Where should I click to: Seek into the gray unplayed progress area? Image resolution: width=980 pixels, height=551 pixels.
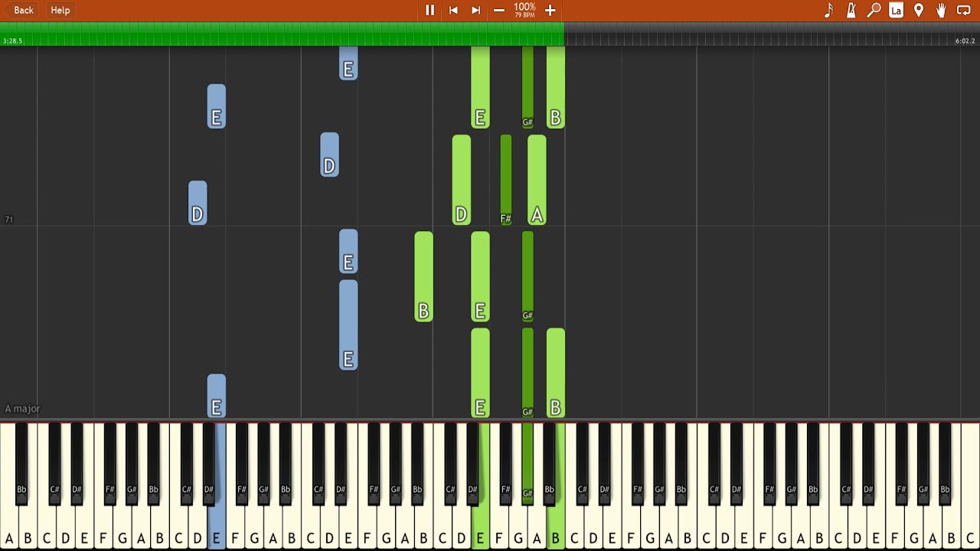pos(772,34)
